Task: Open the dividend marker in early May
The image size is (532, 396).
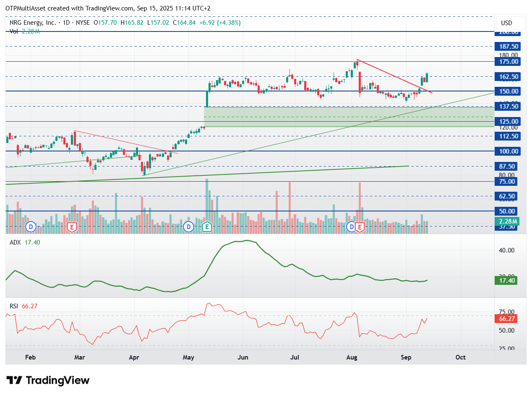Action: tap(189, 227)
